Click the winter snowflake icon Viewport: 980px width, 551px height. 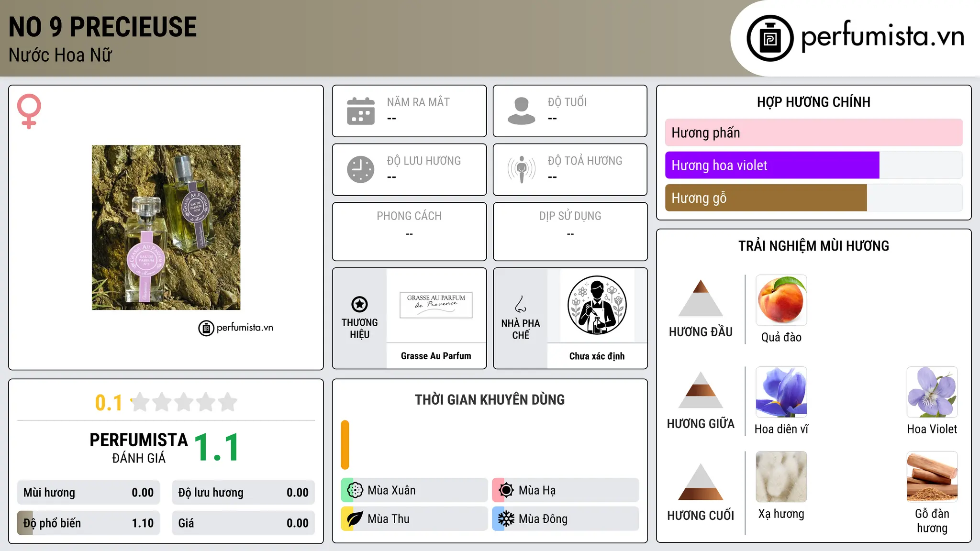pos(506,519)
